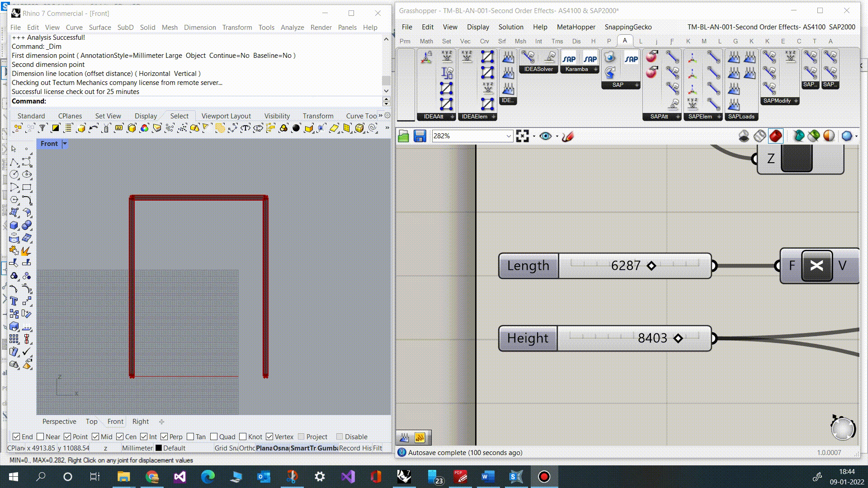Click the Grasshopper open file icon
The image size is (868, 488).
point(403,136)
